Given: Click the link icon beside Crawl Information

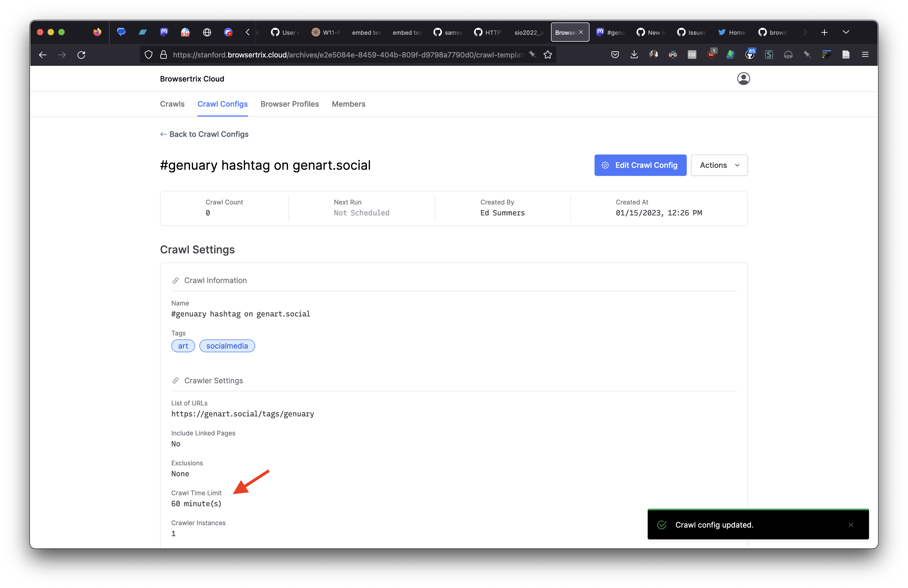Looking at the screenshot, I should point(176,280).
